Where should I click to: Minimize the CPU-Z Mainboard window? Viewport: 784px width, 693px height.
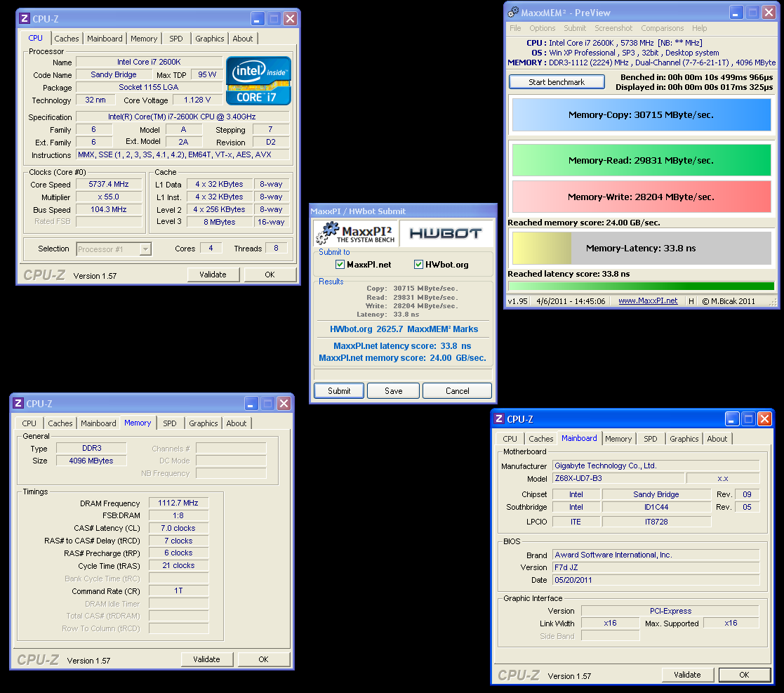(x=732, y=418)
